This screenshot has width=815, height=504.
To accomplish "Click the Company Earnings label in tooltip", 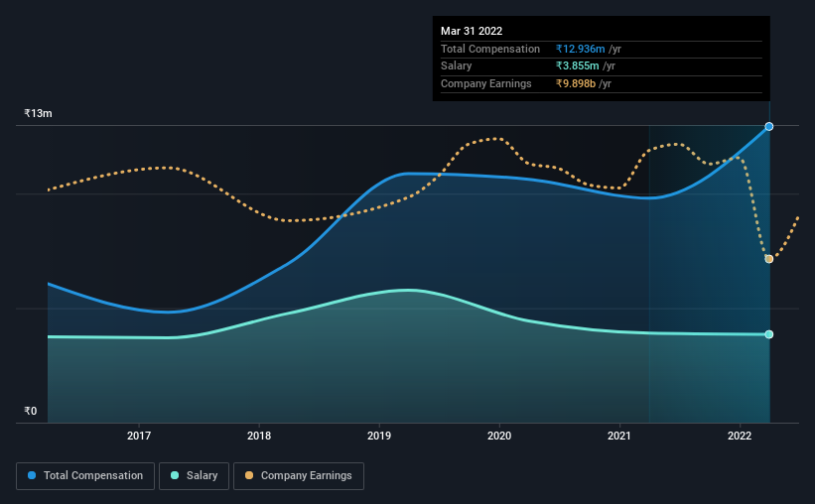I will coord(486,83).
